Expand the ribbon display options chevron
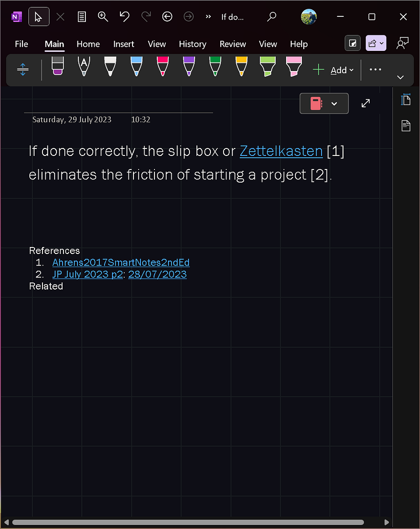This screenshot has height=529, width=420. click(x=400, y=77)
